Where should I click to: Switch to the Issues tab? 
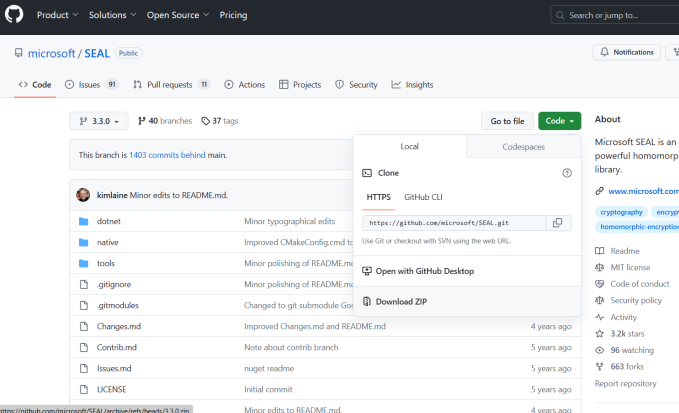(x=92, y=85)
